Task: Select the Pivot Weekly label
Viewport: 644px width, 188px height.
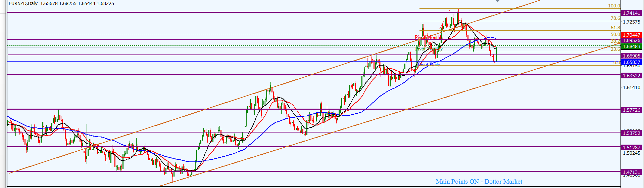Action: coord(429,49)
